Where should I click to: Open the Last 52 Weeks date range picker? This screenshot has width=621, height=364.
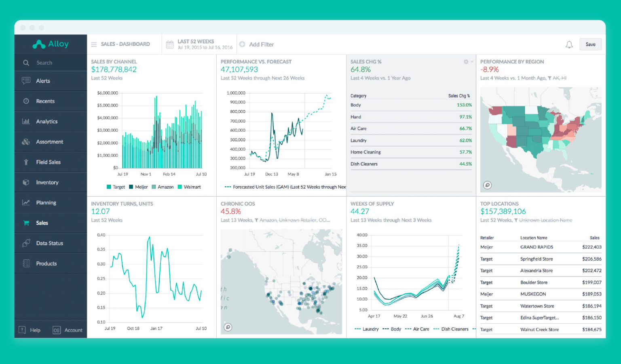pos(199,44)
